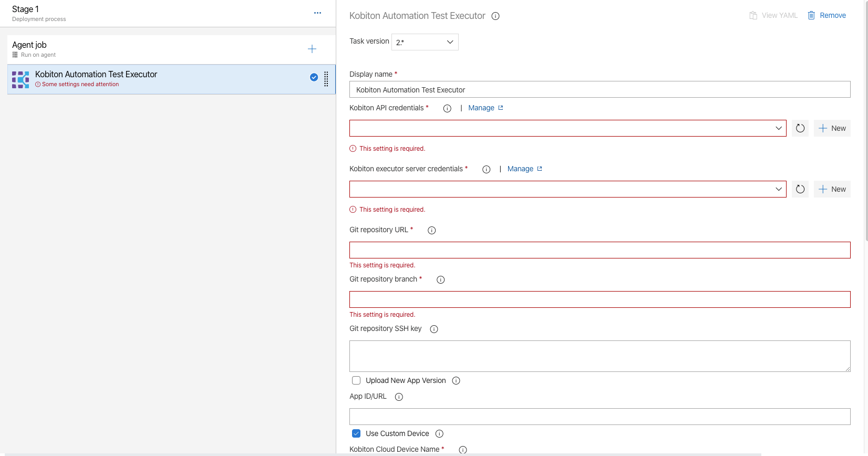Image resolution: width=868 pixels, height=456 pixels.
Task: Grab the drag handle of Kobiton task
Action: [326, 79]
